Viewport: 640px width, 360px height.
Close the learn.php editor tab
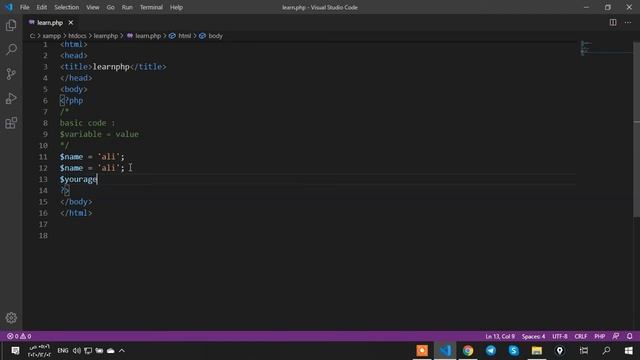click(71, 22)
